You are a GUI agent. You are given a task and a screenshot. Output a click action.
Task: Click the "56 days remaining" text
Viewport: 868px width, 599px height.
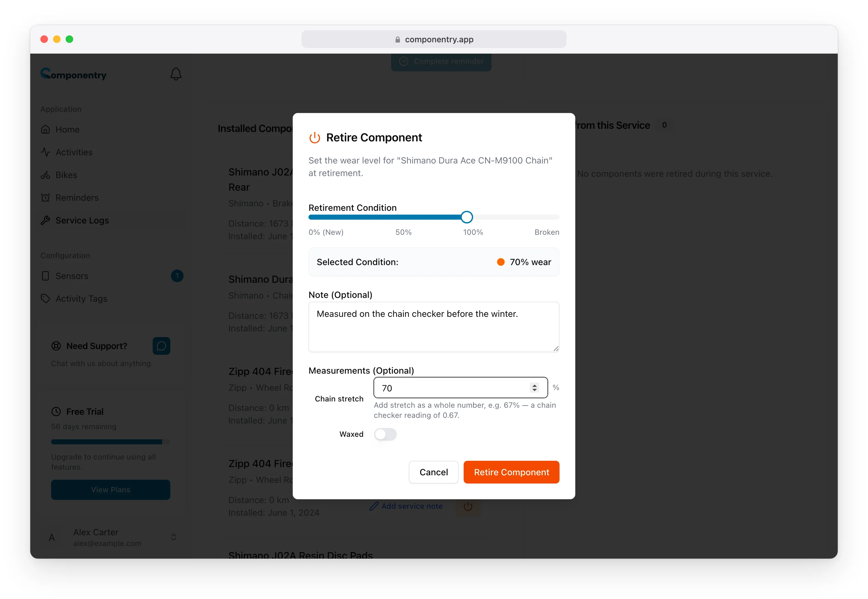[84, 426]
